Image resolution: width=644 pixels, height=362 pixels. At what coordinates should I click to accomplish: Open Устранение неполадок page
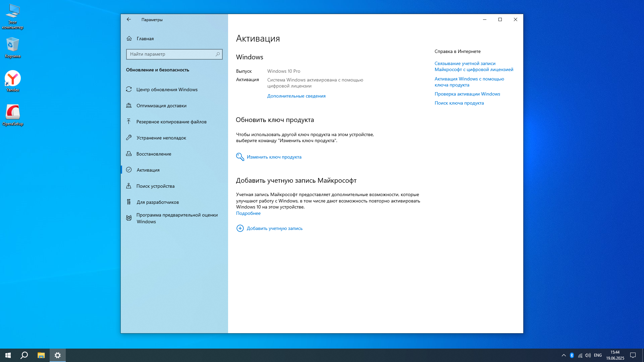coord(161,138)
